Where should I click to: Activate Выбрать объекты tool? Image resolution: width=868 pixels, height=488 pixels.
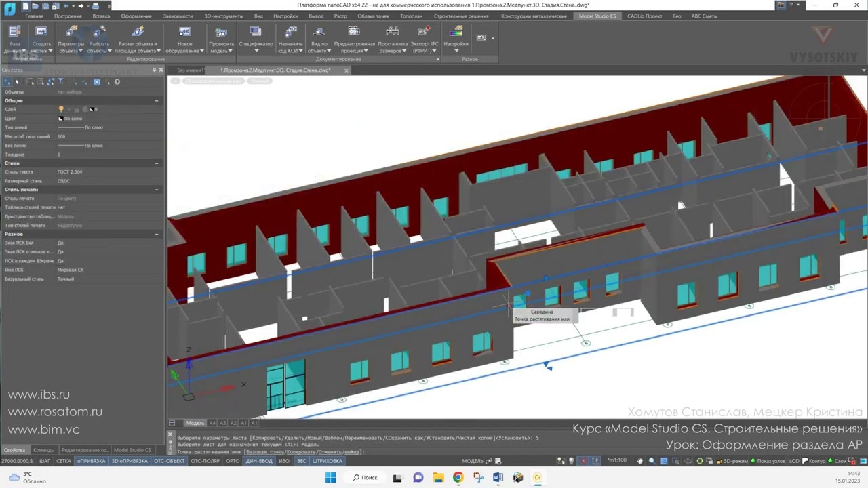pyautogui.click(x=99, y=39)
